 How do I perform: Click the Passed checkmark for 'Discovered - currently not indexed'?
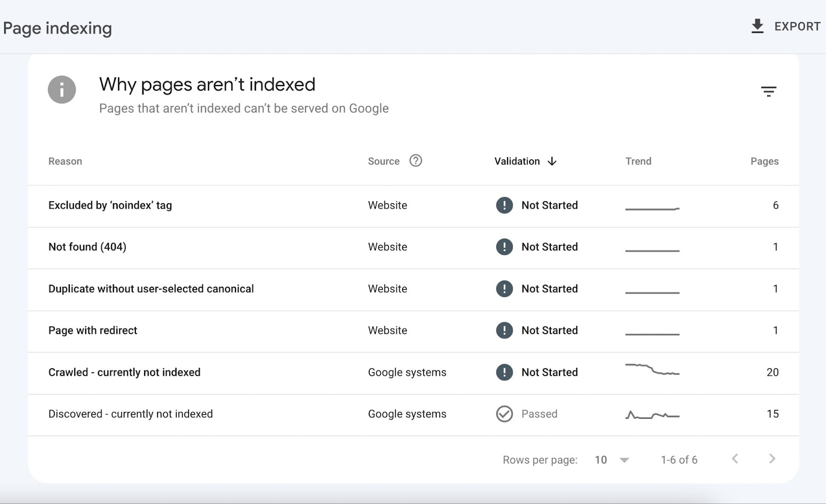click(504, 414)
